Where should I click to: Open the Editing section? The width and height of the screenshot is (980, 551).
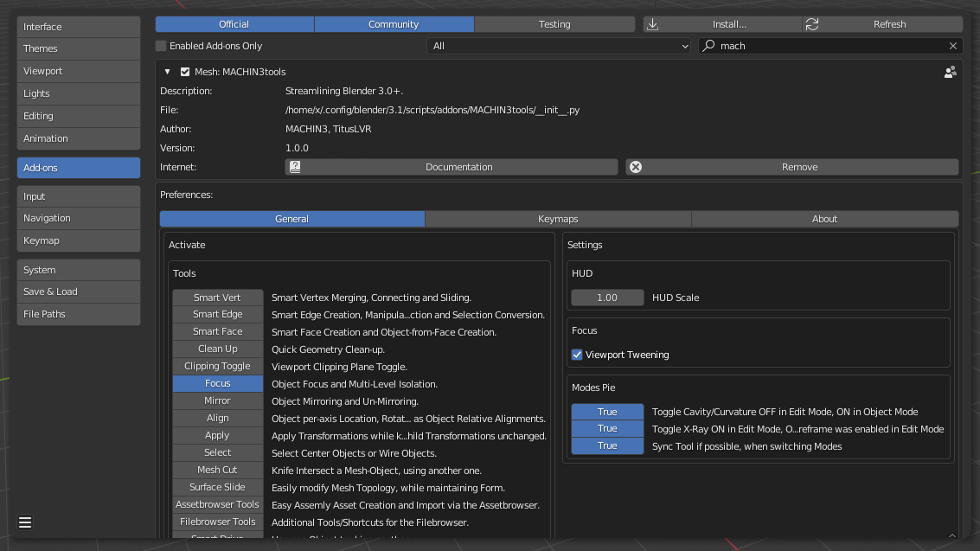(79, 116)
